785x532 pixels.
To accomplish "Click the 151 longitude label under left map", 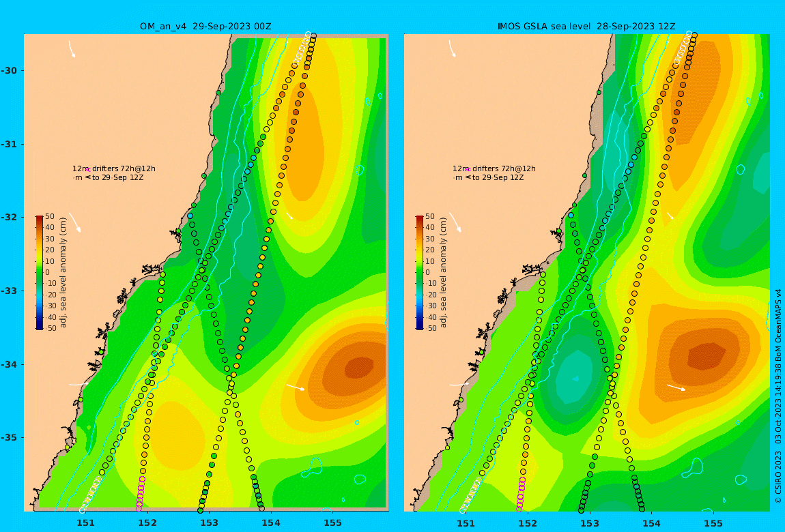I will click(85, 523).
